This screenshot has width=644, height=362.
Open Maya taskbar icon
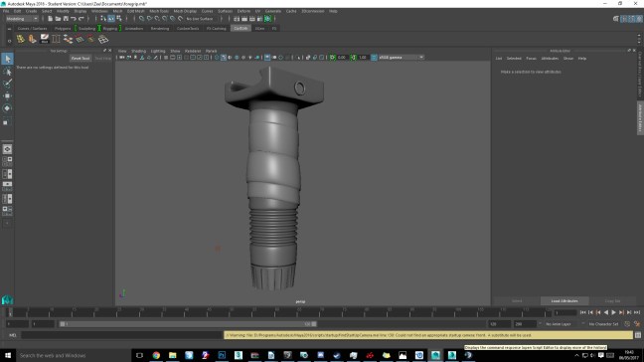435,355
